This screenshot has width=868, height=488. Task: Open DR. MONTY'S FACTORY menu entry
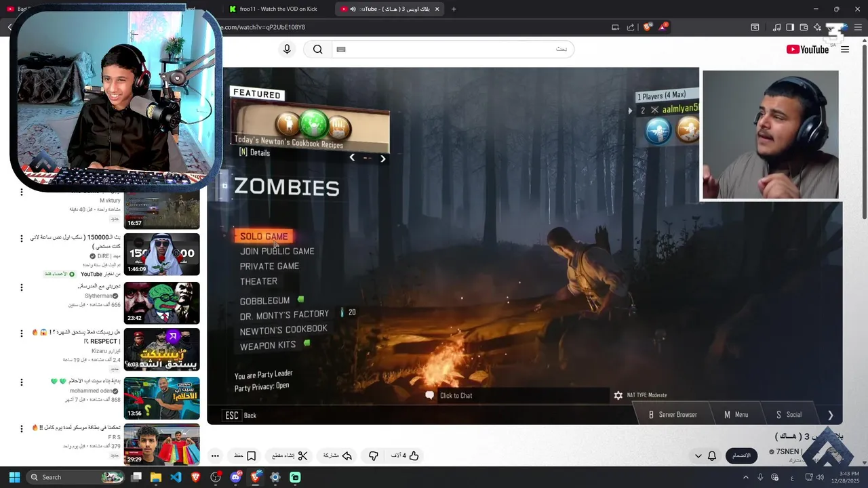(x=284, y=315)
